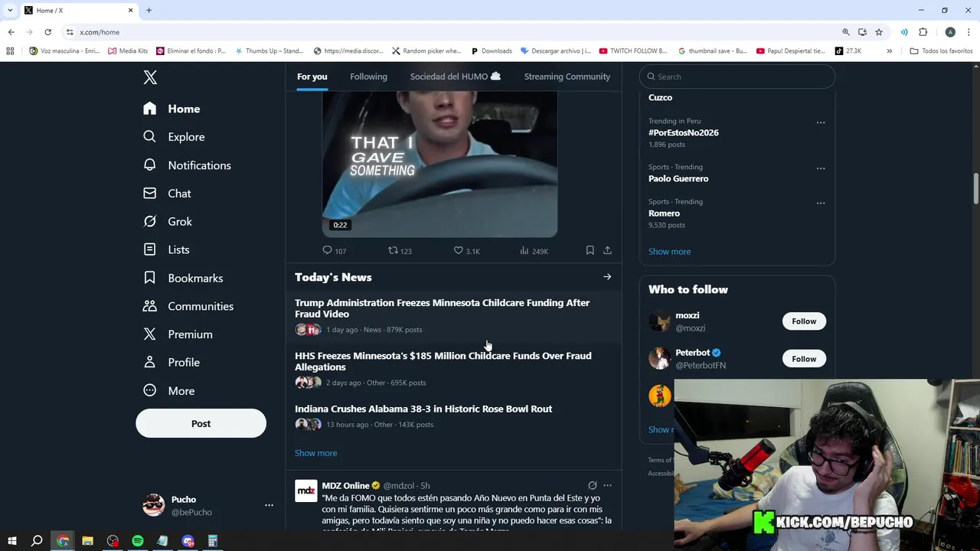The image size is (980, 551).
Task: Reload the page in Chrome
Action: [47, 32]
